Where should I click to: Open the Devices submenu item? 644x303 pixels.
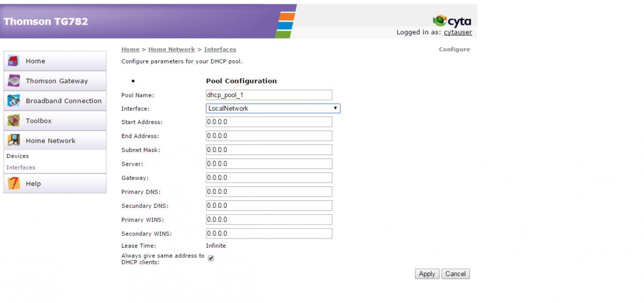tap(18, 156)
